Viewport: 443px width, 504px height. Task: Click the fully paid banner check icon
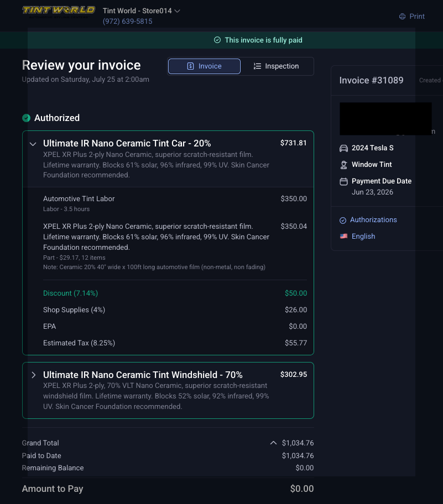click(x=217, y=40)
